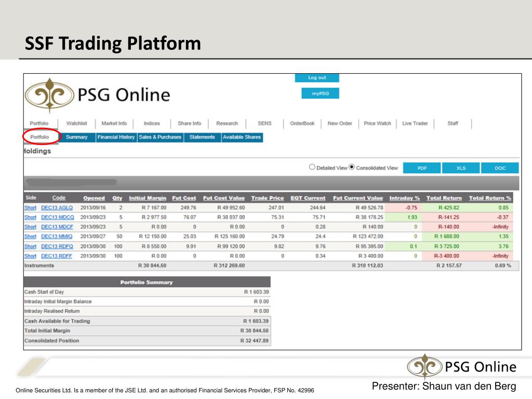Open the Indices menu item
Viewport: 532px width, 399px height.
[152, 123]
